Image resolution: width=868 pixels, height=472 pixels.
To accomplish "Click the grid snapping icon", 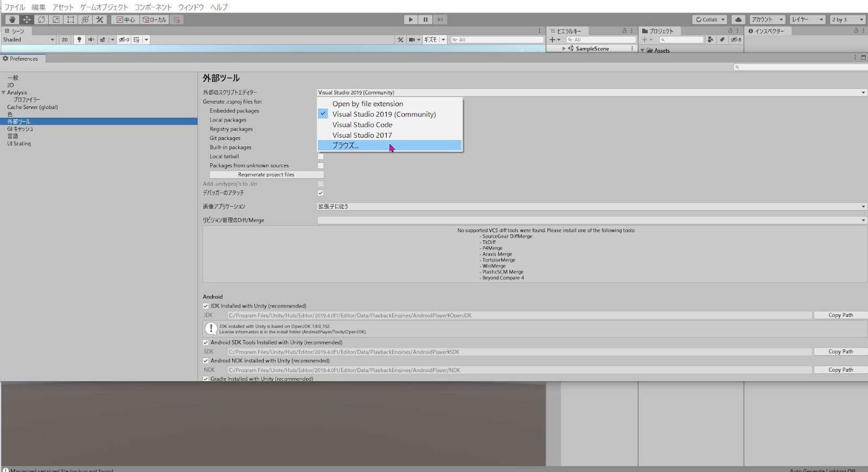I will click(x=177, y=20).
